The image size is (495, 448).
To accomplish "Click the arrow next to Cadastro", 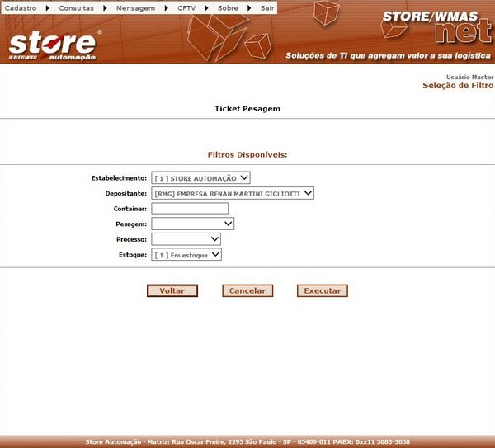I will click(x=47, y=7).
